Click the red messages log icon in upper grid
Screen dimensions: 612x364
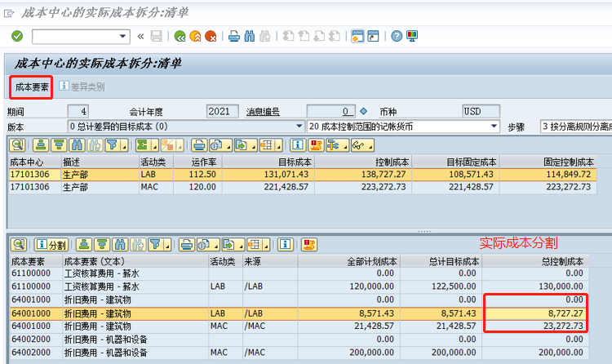[315, 145]
